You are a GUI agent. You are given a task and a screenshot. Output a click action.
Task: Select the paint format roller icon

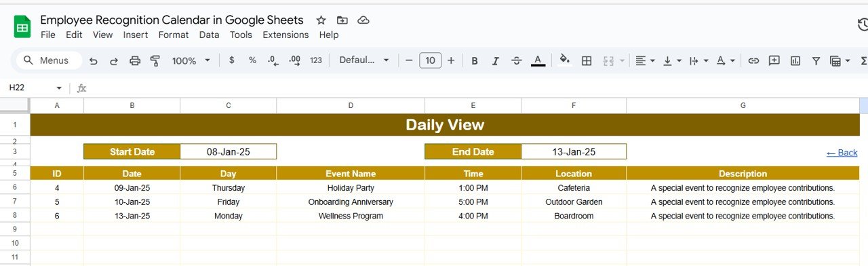(x=155, y=60)
